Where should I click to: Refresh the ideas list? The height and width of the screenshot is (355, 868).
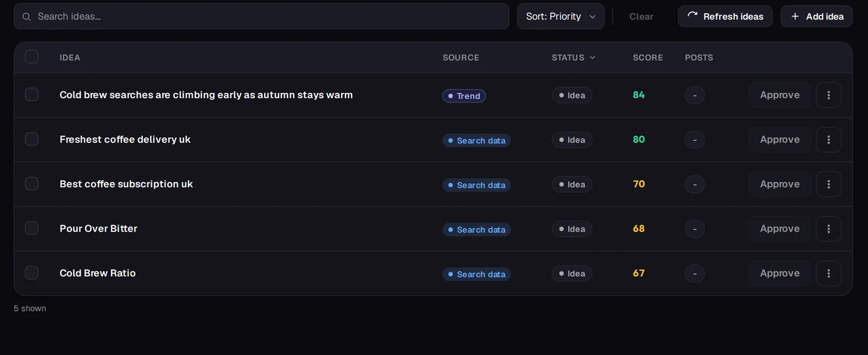(725, 16)
